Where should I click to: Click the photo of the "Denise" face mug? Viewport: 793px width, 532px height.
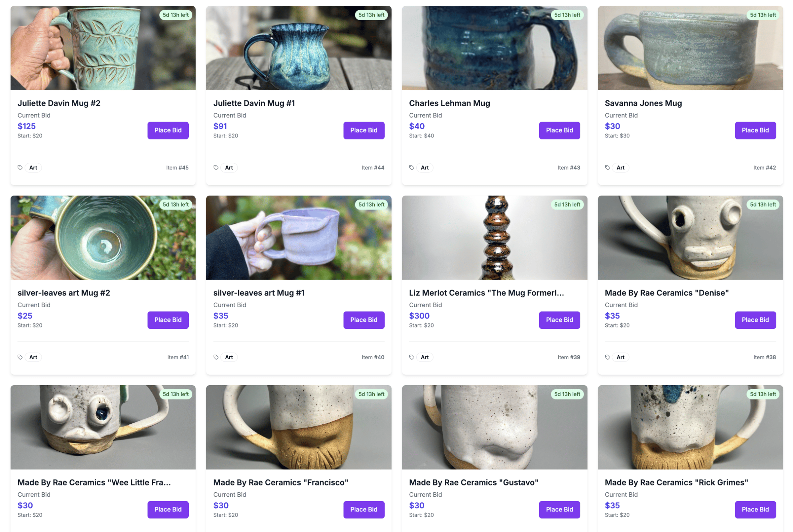pyautogui.click(x=691, y=238)
